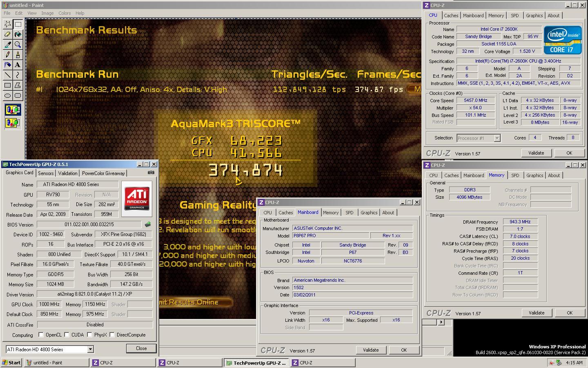Choose the Eraser tool in Paint
588x368 pixels.
8,34
